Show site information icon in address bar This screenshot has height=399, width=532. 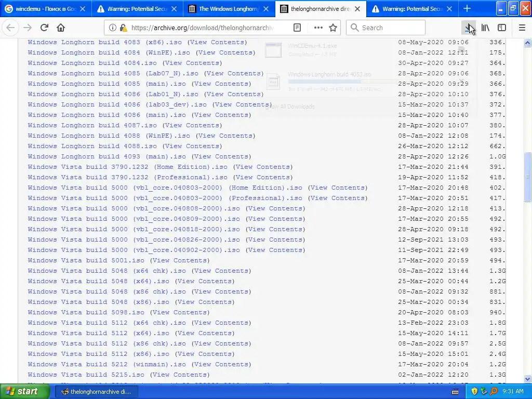[113, 28]
